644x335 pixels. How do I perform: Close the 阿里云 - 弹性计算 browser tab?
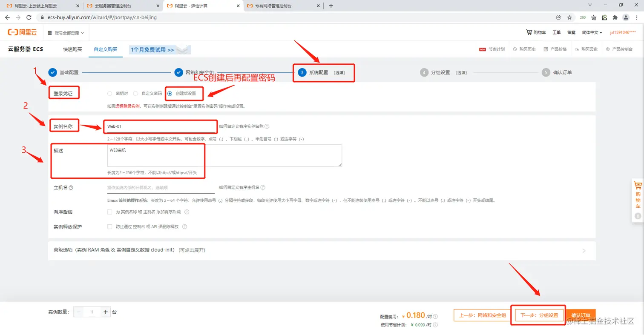point(237,6)
